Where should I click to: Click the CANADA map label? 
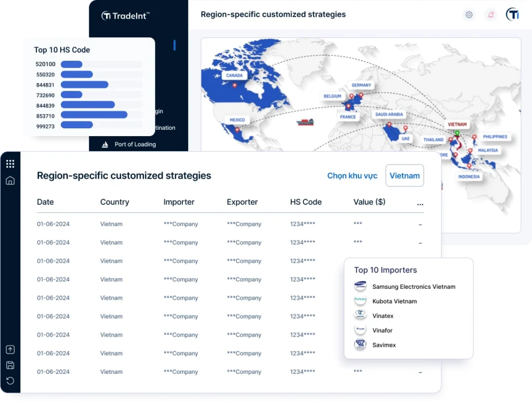click(x=234, y=75)
